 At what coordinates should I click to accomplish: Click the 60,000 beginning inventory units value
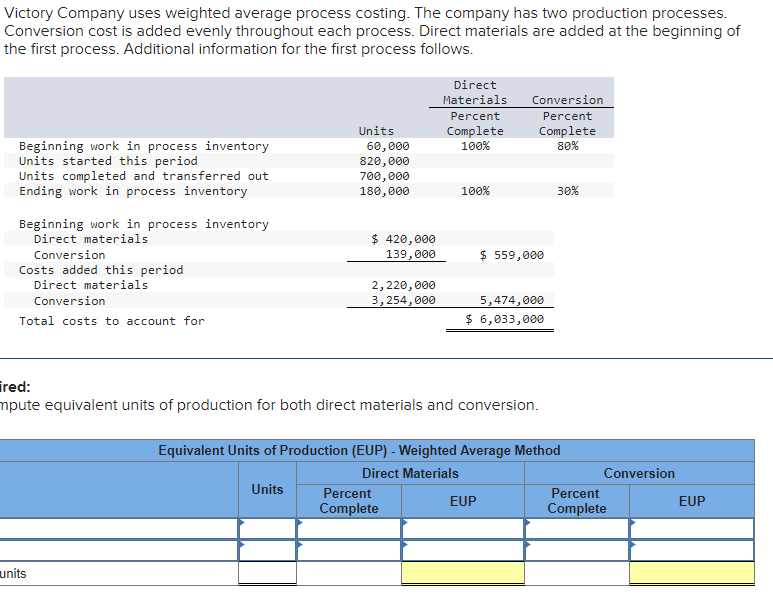388,146
